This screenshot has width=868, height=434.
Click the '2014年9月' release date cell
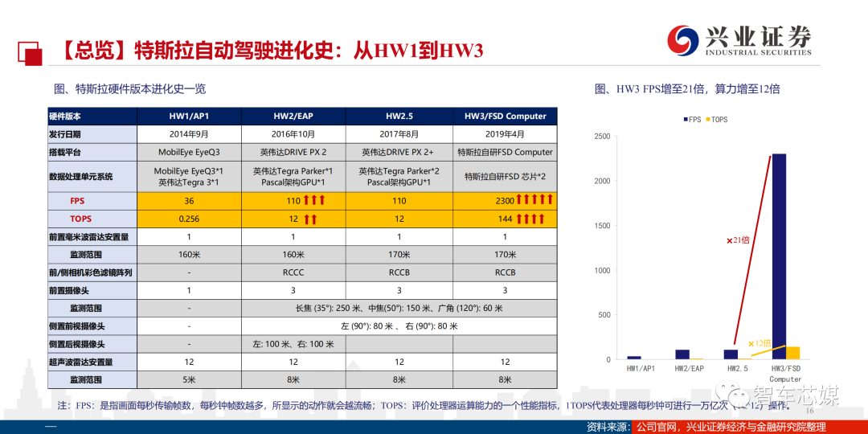point(189,134)
